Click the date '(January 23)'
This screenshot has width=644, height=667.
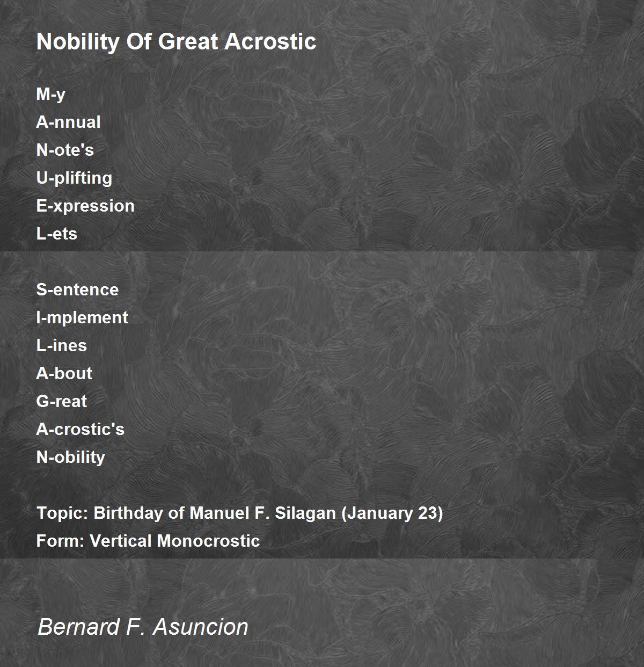[392, 513]
